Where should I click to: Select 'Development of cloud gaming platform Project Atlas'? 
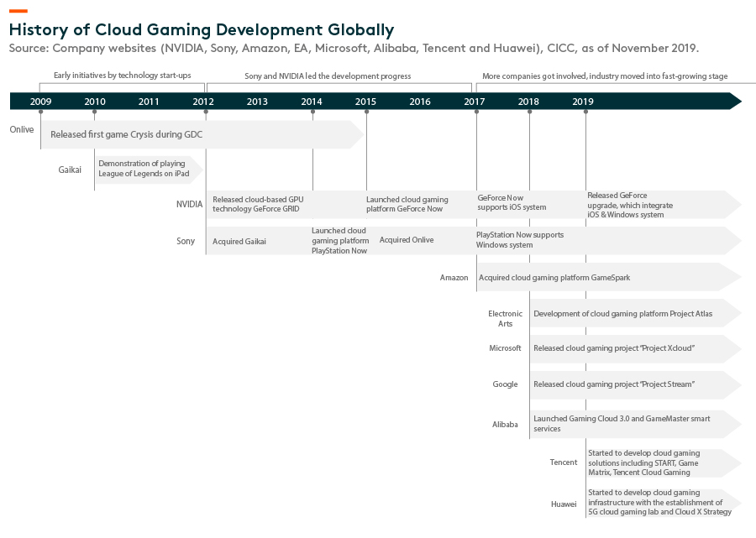click(623, 314)
